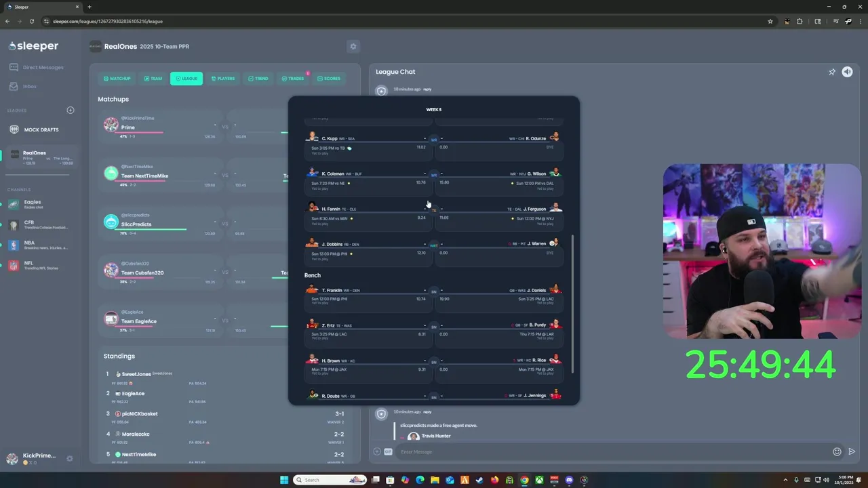This screenshot has width=868, height=488.
Task: Click K. Coleman in matchup popup
Action: 333,174
